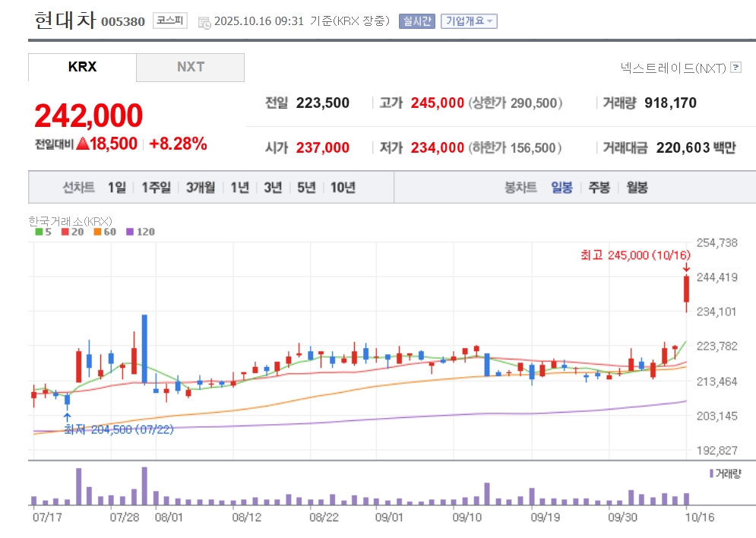Select the 1주일 line chart period
The height and width of the screenshot is (538, 756).
click(x=157, y=187)
